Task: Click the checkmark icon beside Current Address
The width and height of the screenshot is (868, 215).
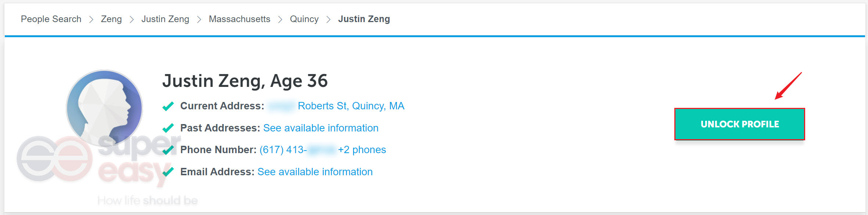Action: (x=168, y=106)
